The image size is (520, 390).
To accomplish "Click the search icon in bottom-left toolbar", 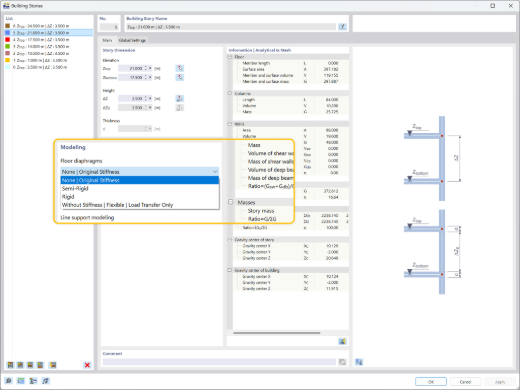I will point(8,381).
